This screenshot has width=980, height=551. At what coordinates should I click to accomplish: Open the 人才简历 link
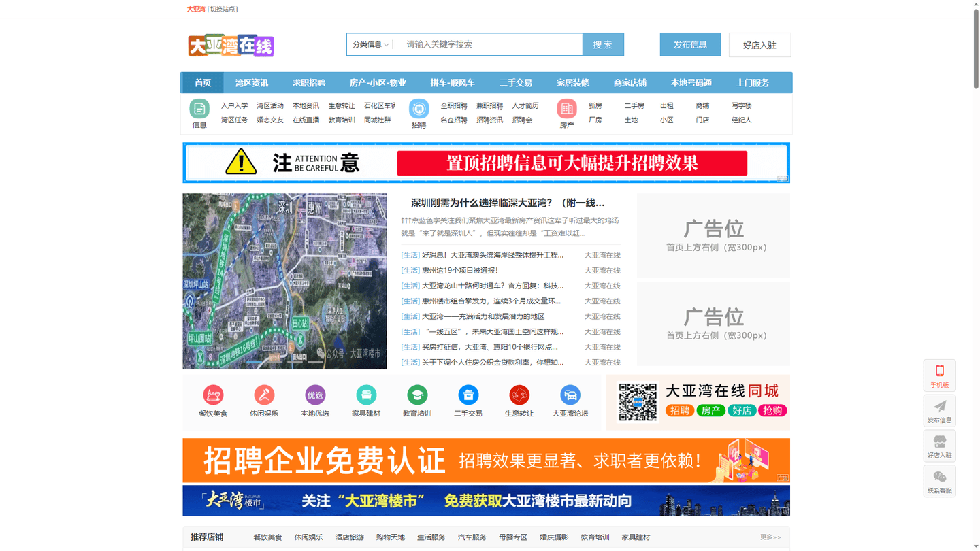525,105
